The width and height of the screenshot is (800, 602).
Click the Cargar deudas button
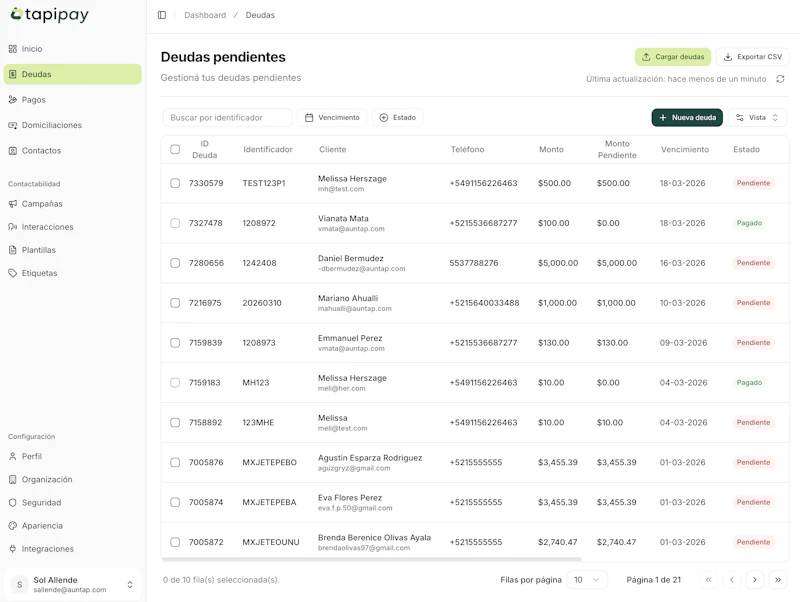point(672,57)
